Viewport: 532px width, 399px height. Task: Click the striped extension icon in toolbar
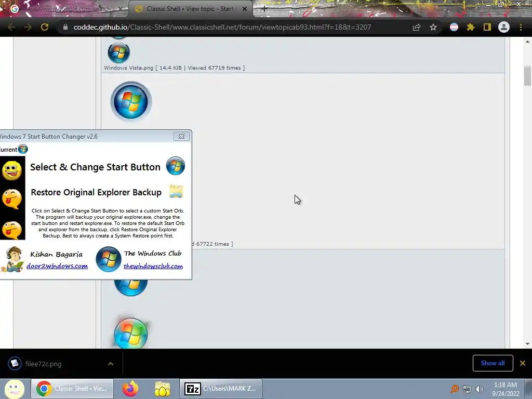click(x=454, y=27)
